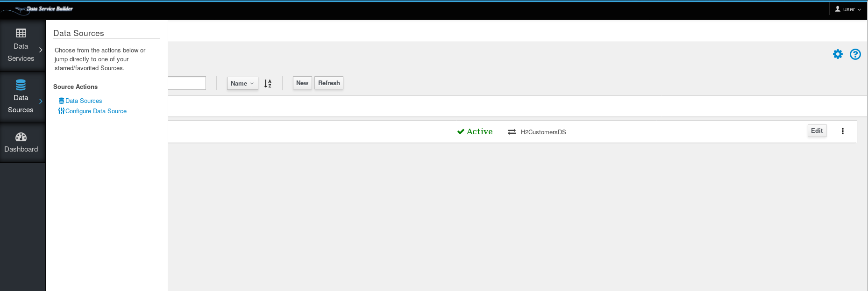The image size is (868, 291).
Task: Click the Data Sources panel heading
Action: 78,33
